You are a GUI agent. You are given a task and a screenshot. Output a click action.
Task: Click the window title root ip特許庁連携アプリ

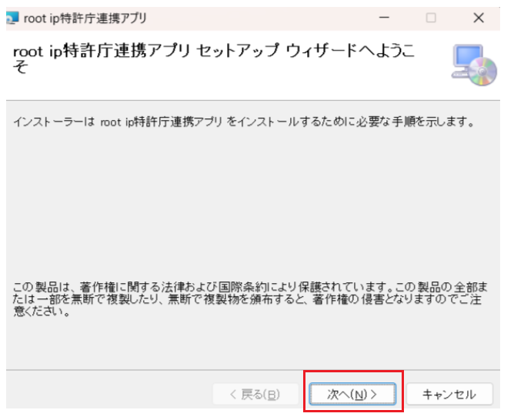point(86,18)
